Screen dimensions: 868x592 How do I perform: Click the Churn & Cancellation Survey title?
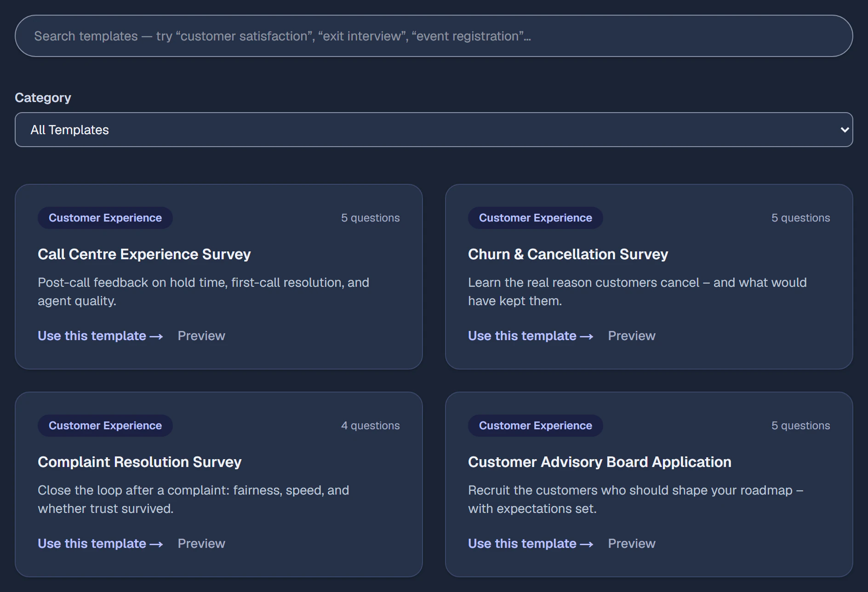pyautogui.click(x=568, y=254)
